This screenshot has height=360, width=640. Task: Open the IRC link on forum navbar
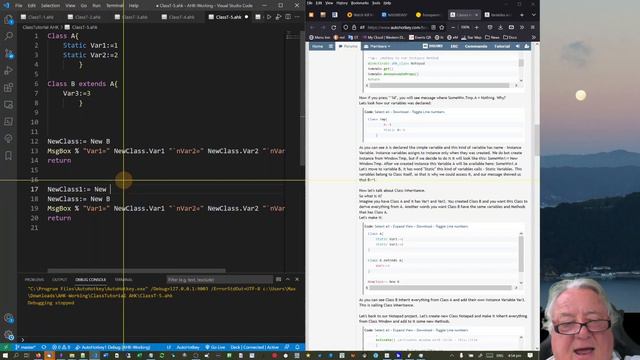click(454, 47)
